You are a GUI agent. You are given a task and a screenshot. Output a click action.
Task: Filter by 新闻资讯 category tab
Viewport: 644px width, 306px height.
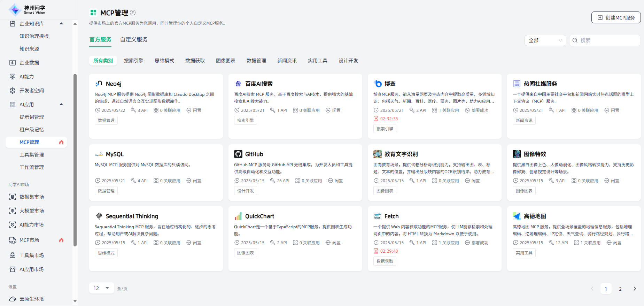287,61
